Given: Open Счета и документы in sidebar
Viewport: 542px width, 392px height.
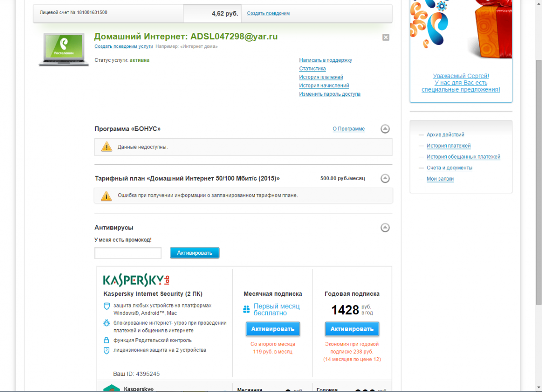Looking at the screenshot, I should (x=449, y=168).
